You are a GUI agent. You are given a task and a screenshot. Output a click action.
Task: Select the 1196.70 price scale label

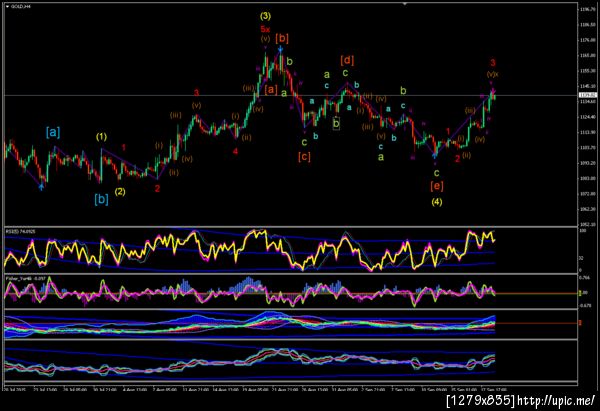(x=588, y=8)
